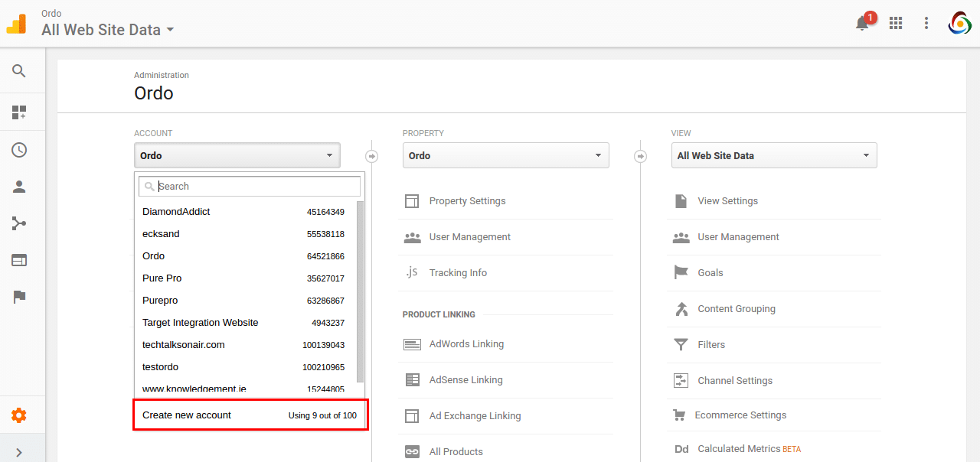Click the Ad Exchange Linking icon
Image resolution: width=980 pixels, height=462 pixels.
[x=412, y=416]
